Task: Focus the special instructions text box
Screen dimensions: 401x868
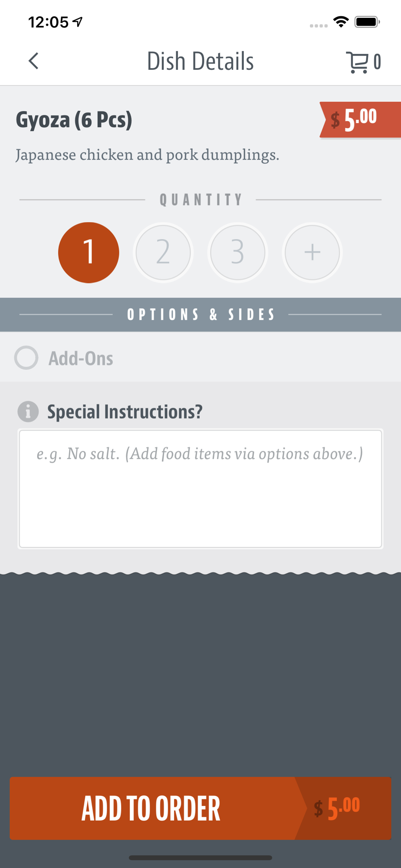Action: (200, 489)
